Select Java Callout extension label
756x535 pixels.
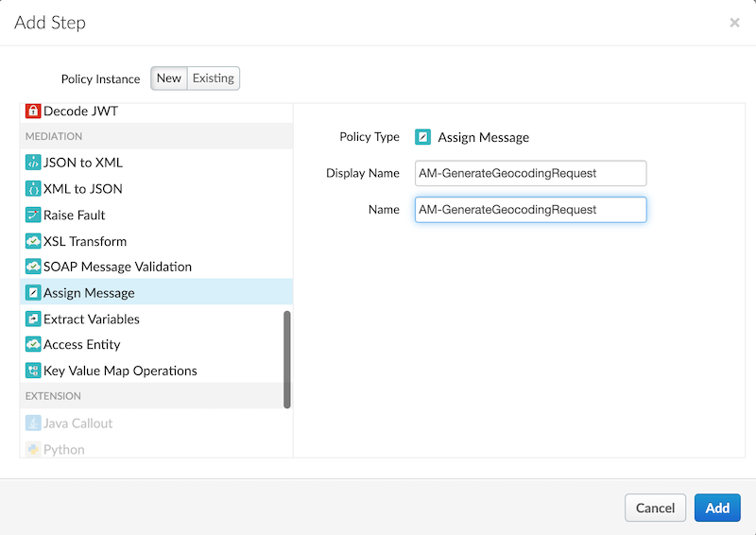(78, 423)
